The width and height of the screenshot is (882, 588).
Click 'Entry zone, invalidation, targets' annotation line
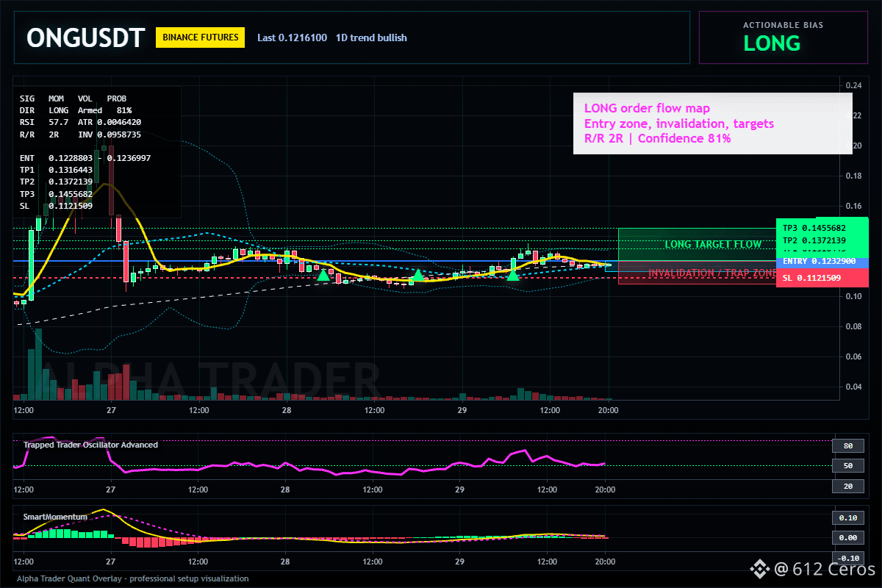point(678,123)
